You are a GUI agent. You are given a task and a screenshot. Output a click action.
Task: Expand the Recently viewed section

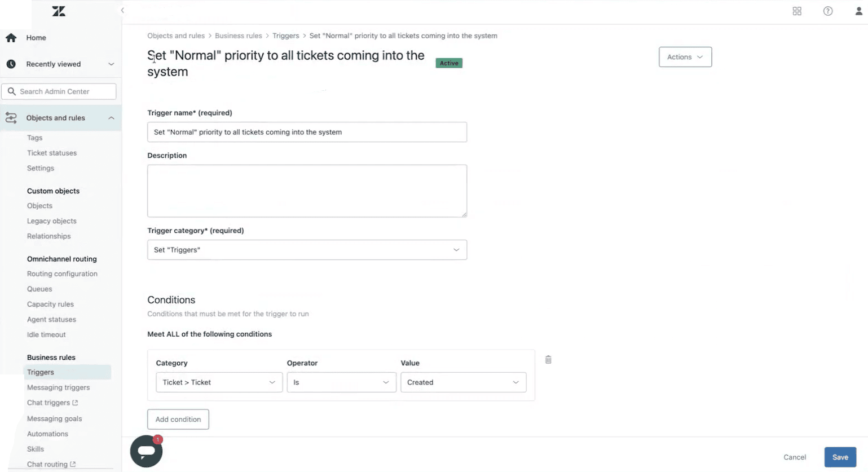(x=111, y=64)
